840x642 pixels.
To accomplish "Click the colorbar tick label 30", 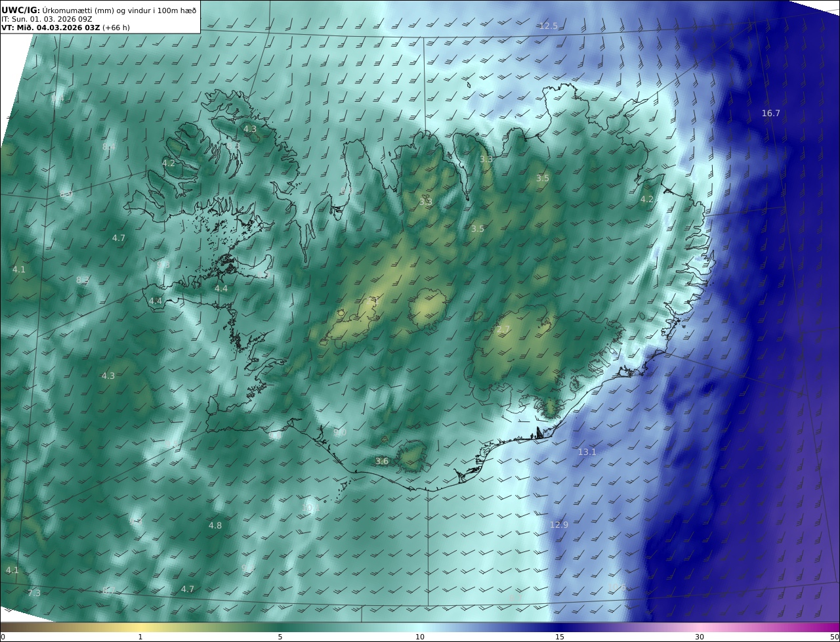I will [700, 637].
